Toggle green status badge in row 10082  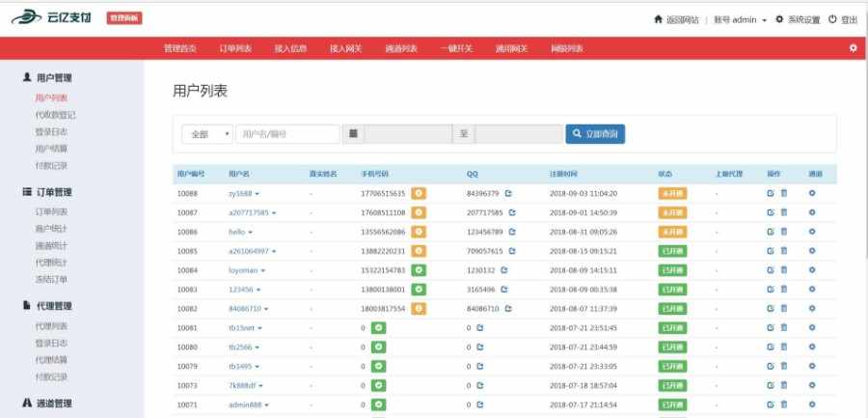pos(672,308)
